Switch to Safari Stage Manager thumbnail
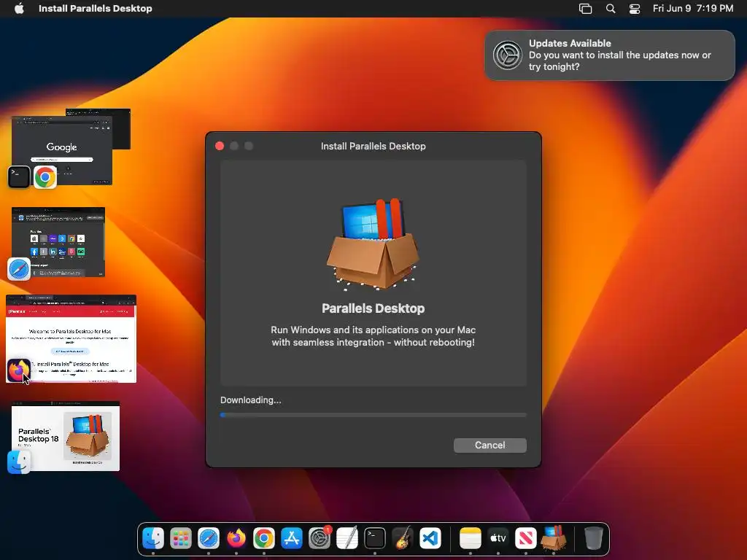 [58, 241]
